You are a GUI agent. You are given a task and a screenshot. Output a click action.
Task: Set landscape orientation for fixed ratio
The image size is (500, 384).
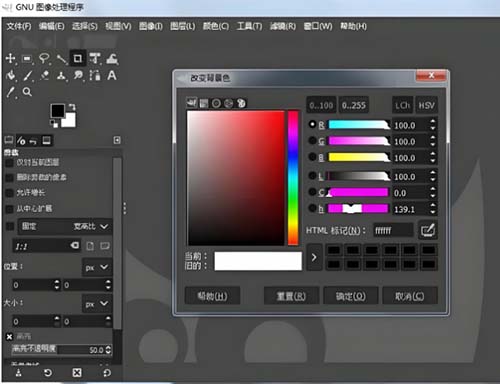coord(105,246)
